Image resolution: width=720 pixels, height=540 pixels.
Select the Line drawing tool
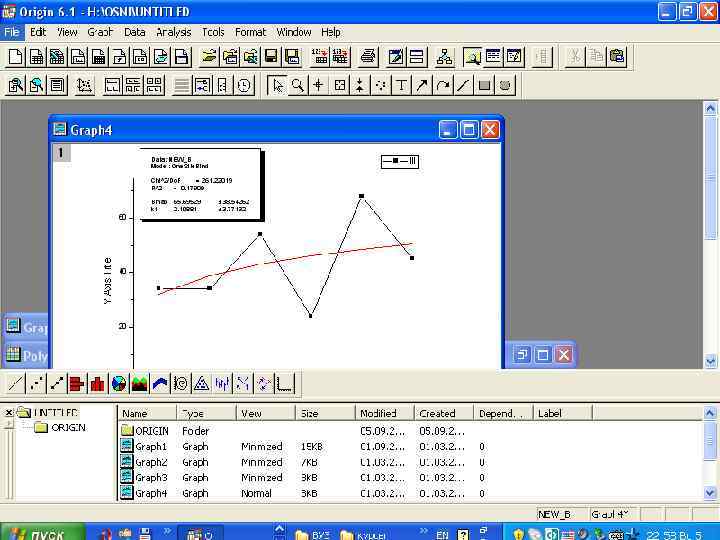click(463, 85)
